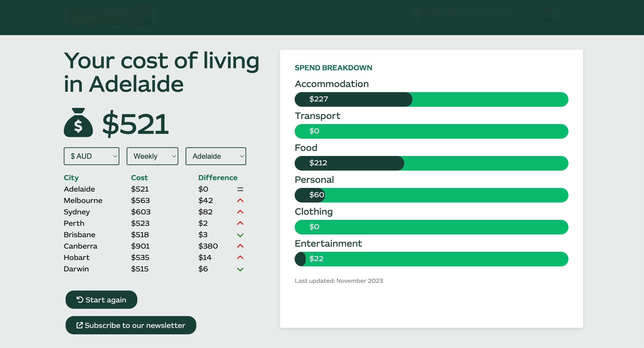Open the Weekly frequency dropdown

click(x=152, y=156)
